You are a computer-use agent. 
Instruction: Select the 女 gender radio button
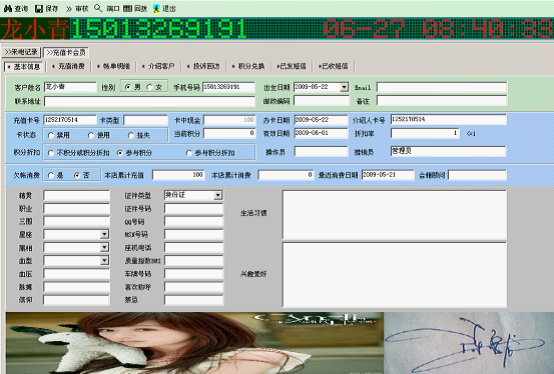click(x=149, y=87)
